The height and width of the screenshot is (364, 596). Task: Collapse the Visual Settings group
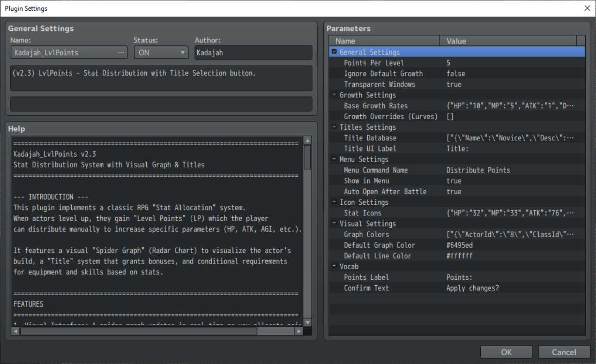point(334,224)
